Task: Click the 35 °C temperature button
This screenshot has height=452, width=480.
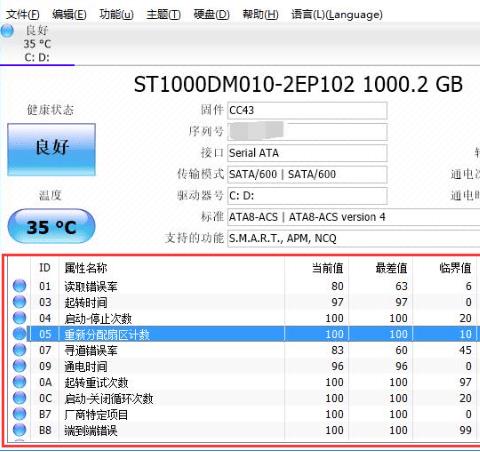Action: click(x=51, y=226)
